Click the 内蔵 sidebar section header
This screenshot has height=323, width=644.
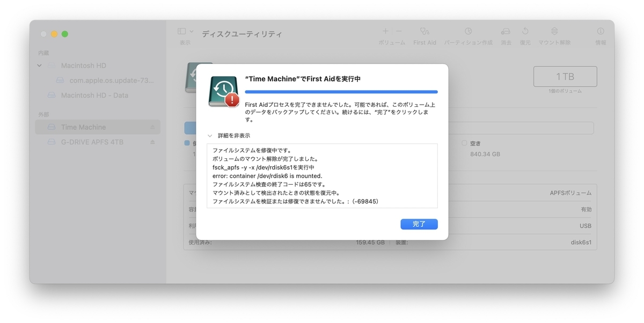point(43,53)
